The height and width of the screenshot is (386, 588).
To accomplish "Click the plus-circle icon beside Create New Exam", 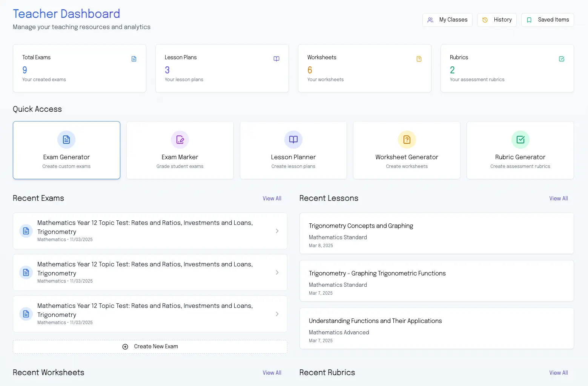I will (x=125, y=347).
